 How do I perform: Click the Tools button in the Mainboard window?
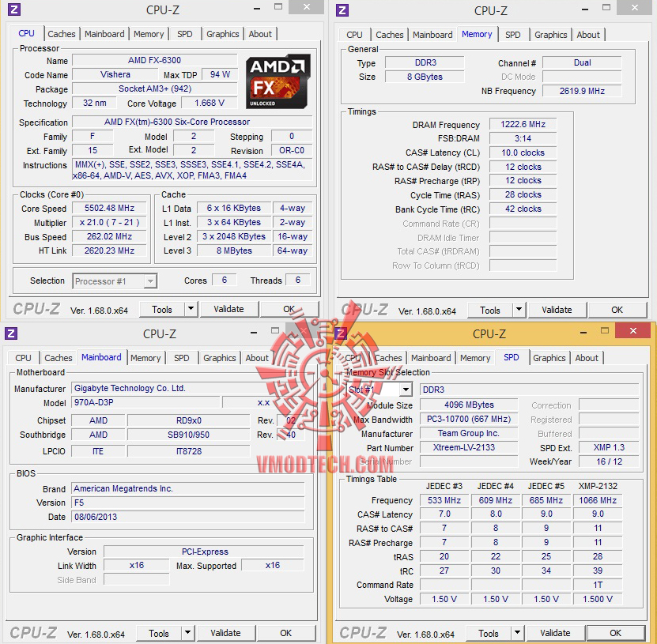tap(159, 634)
